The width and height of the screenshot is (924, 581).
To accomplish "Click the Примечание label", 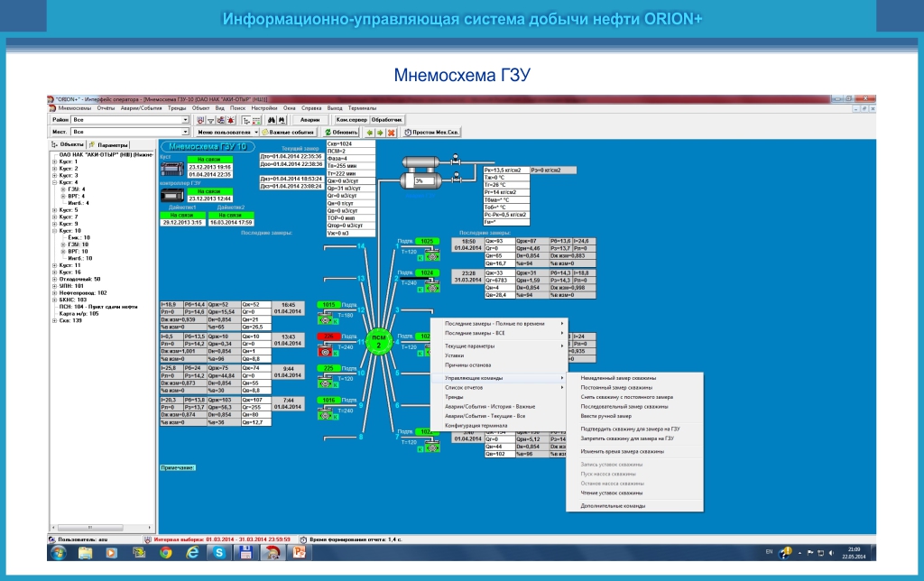I will (x=178, y=468).
